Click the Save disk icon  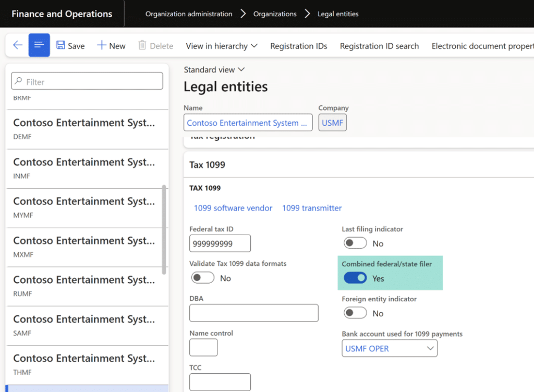(61, 46)
